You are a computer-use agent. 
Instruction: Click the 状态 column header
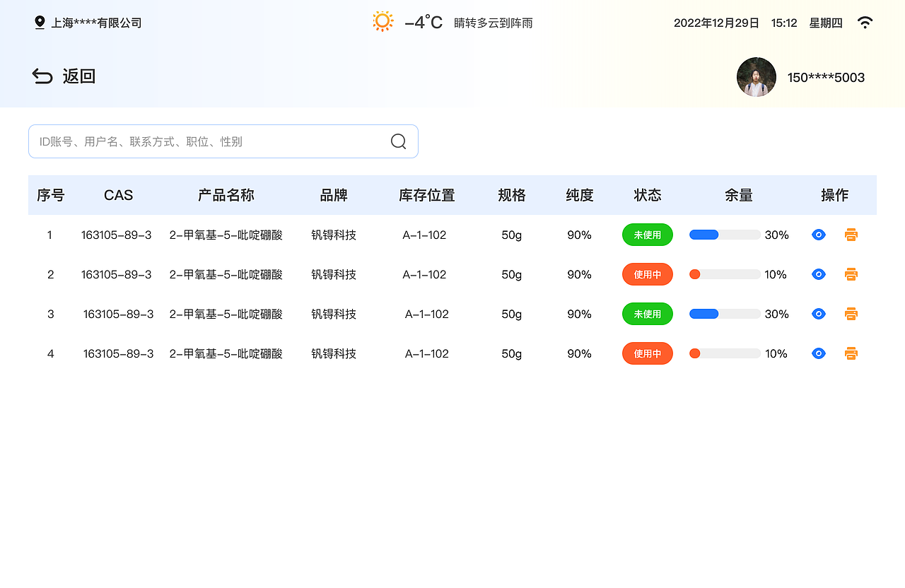click(x=647, y=195)
